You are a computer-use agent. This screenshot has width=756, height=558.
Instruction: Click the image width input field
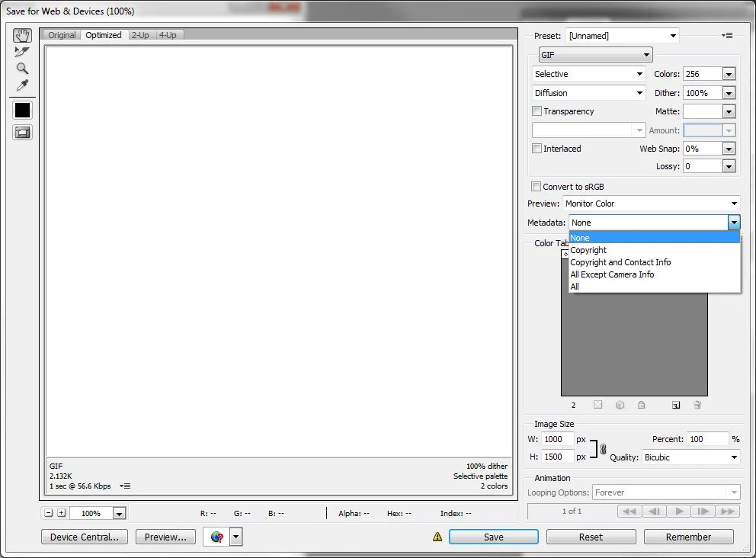tap(557, 439)
